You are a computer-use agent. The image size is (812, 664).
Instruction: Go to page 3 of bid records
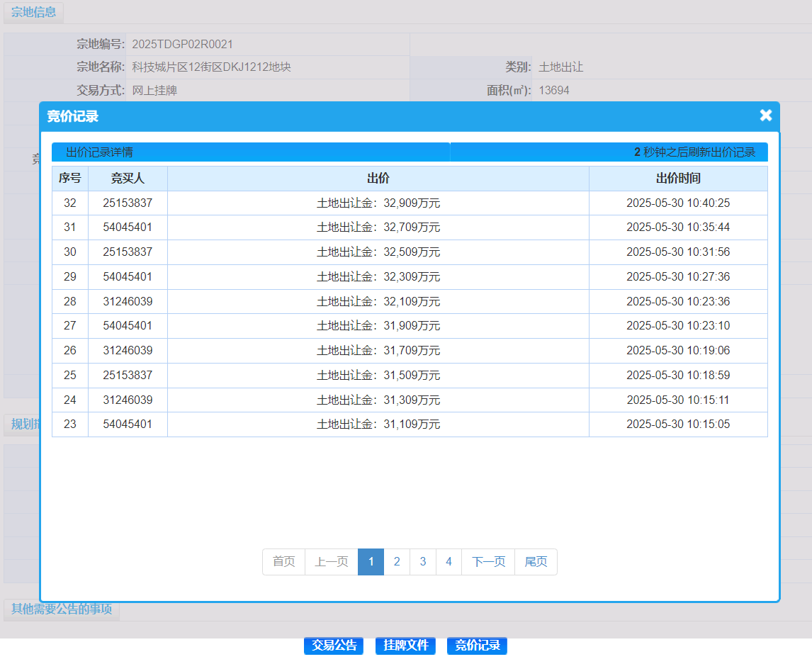(x=423, y=562)
